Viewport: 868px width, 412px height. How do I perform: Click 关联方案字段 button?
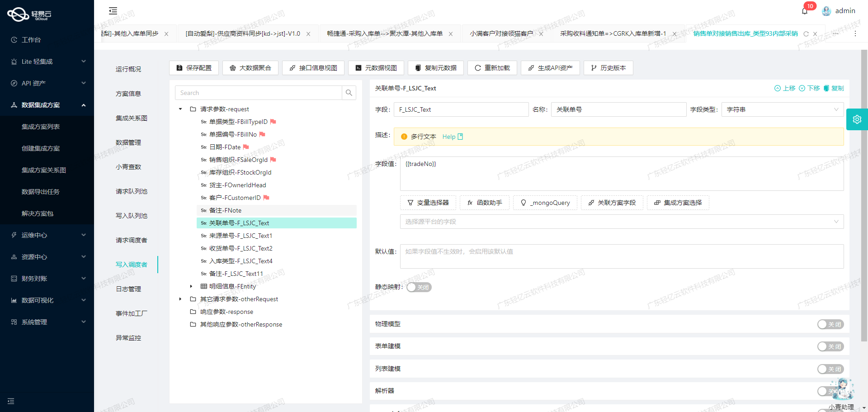(x=612, y=203)
